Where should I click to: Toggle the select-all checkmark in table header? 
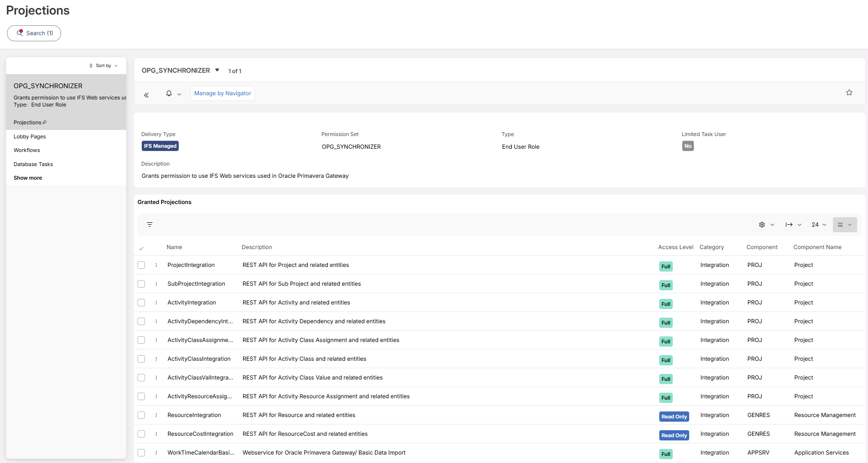pyautogui.click(x=141, y=248)
